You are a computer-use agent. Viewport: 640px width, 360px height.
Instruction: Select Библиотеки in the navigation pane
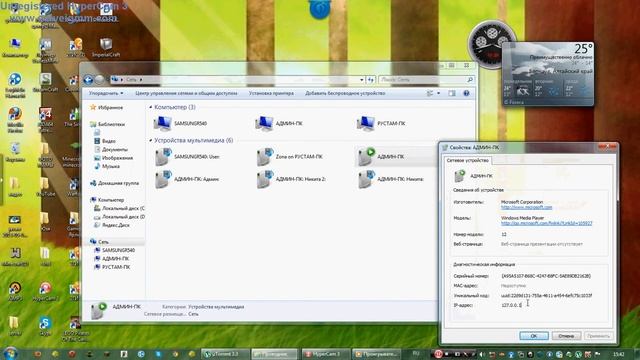click(x=107, y=124)
